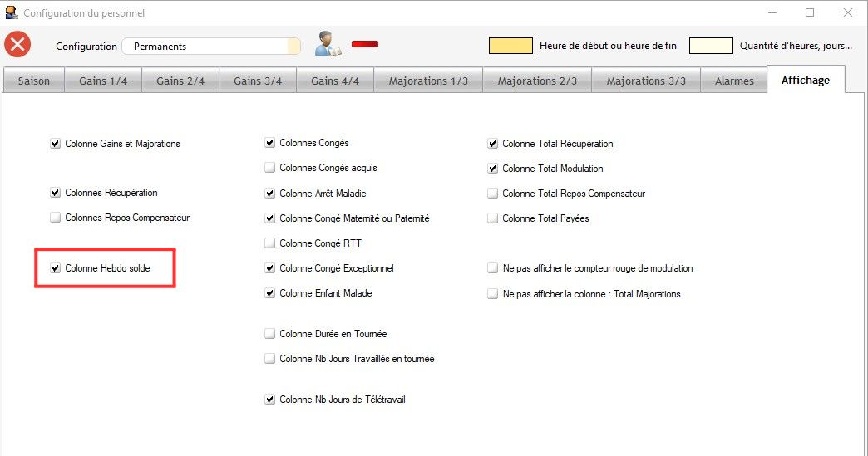Open the Configuration Permanents dropdown
The height and width of the screenshot is (456, 868).
tap(211, 47)
